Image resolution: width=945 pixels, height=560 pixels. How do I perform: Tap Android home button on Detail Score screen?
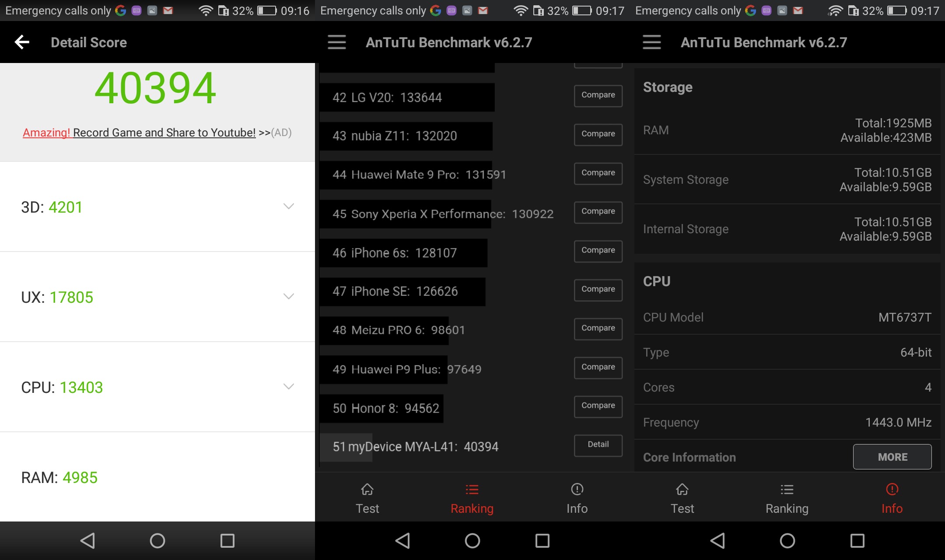click(x=157, y=541)
